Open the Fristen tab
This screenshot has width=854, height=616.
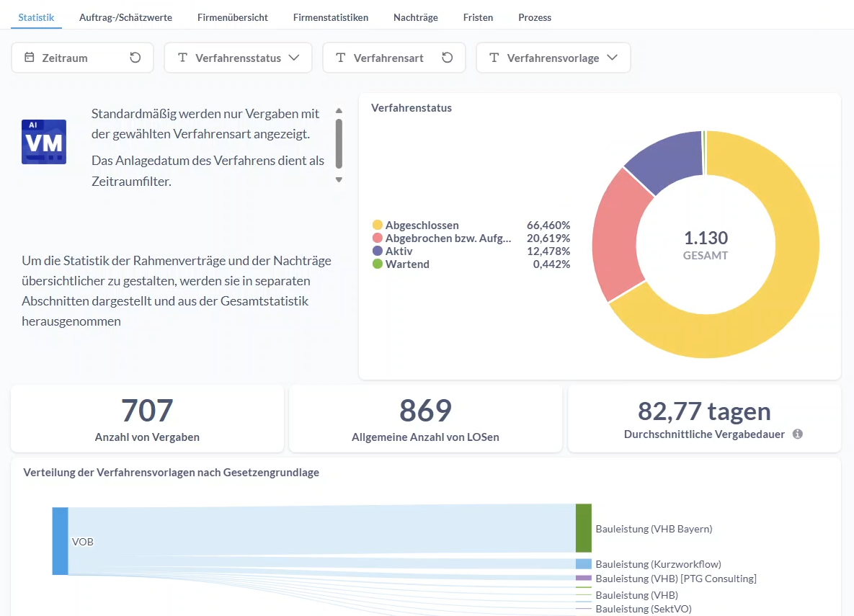coord(479,17)
